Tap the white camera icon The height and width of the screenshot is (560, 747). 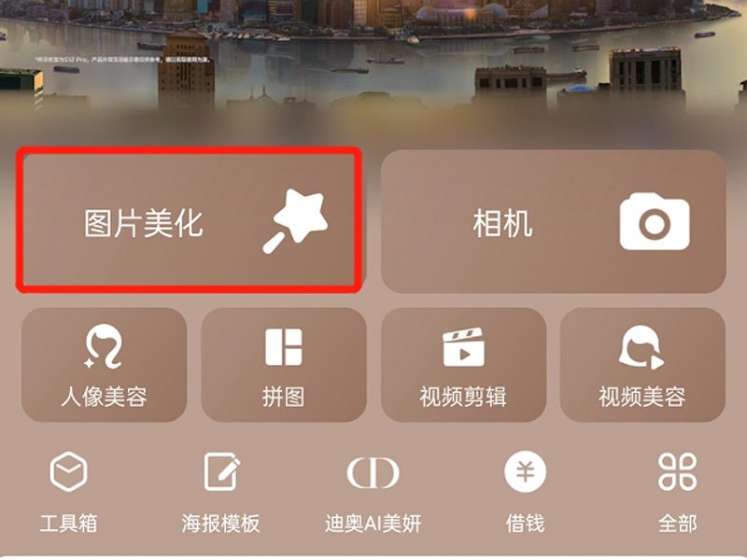point(655,221)
